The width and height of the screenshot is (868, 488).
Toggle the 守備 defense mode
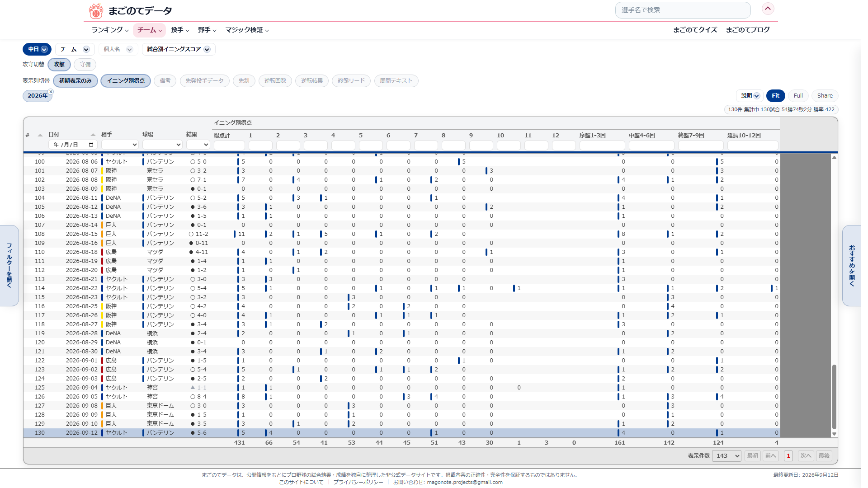(x=85, y=65)
